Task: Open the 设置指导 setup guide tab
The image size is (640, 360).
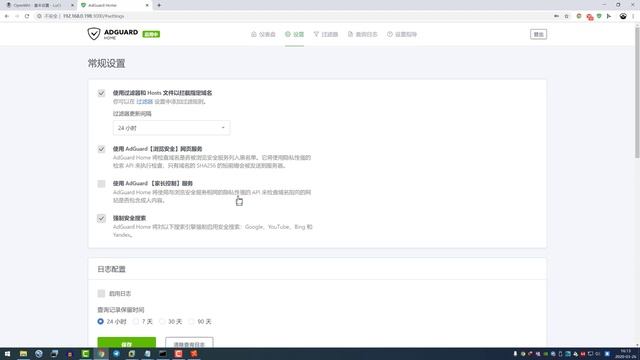Action: [402, 34]
